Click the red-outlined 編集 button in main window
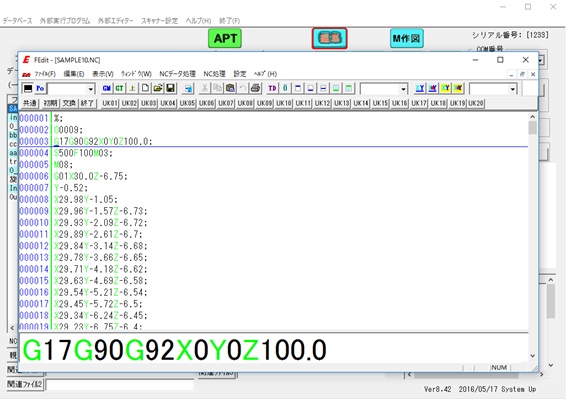Screen dimensions: 567x399 pos(329,38)
